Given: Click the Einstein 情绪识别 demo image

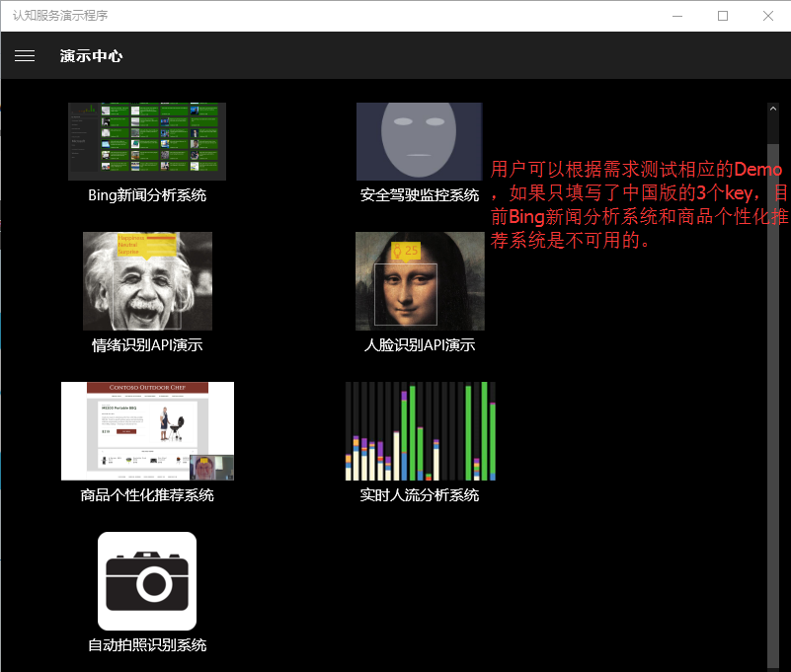Looking at the screenshot, I should [x=147, y=280].
